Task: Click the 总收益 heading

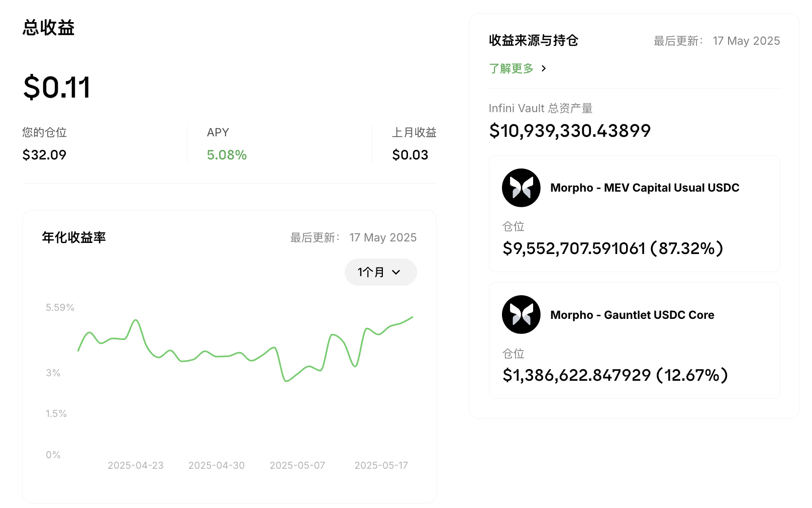Action: point(49,28)
